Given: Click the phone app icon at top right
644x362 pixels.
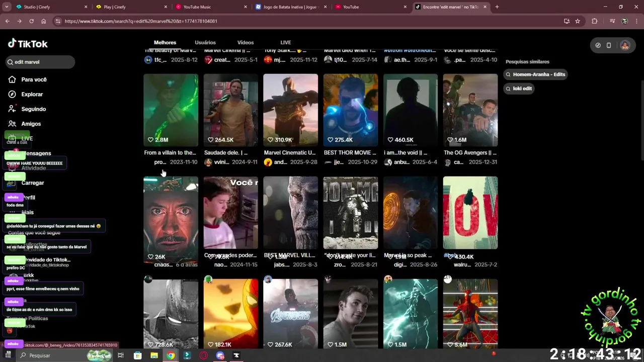Looking at the screenshot, I should pyautogui.click(x=609, y=45).
